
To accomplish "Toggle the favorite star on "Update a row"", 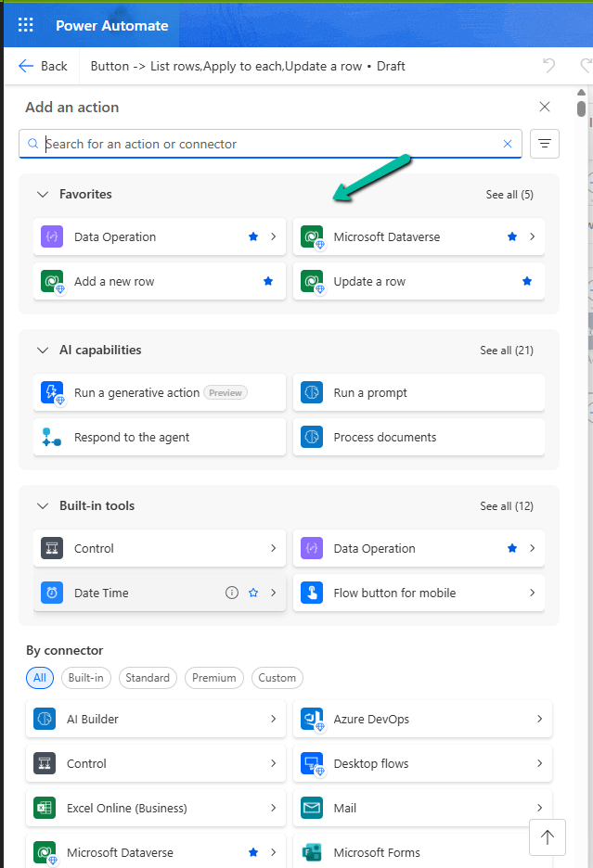I will click(526, 281).
